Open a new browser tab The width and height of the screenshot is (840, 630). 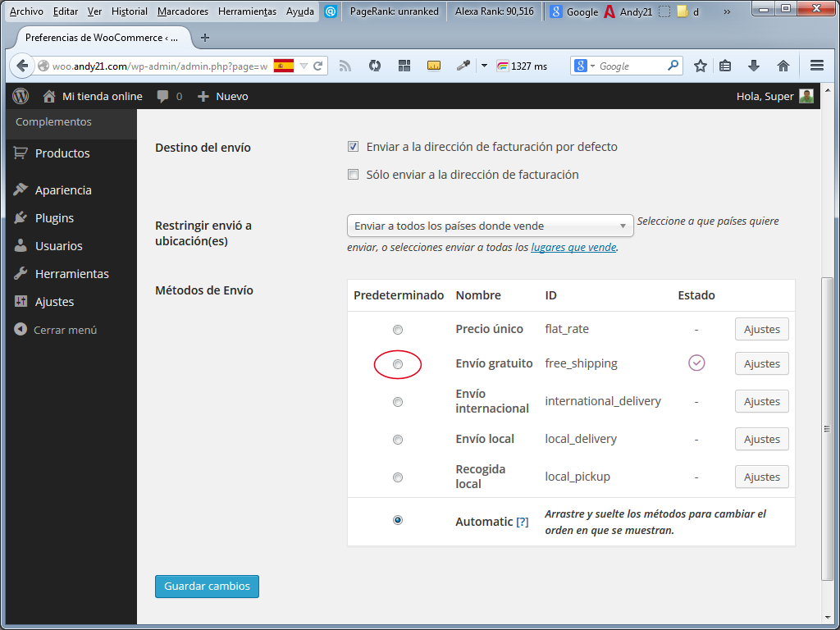pyautogui.click(x=204, y=38)
